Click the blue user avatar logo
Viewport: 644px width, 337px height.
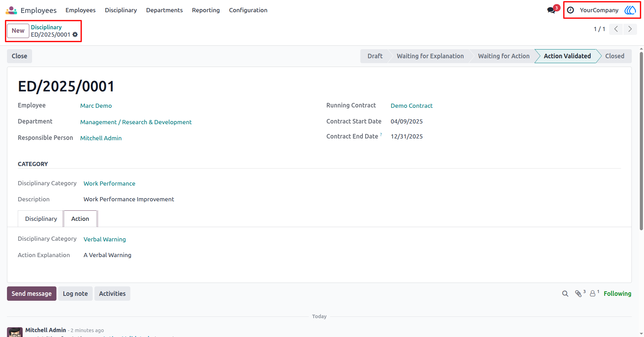[x=630, y=10]
